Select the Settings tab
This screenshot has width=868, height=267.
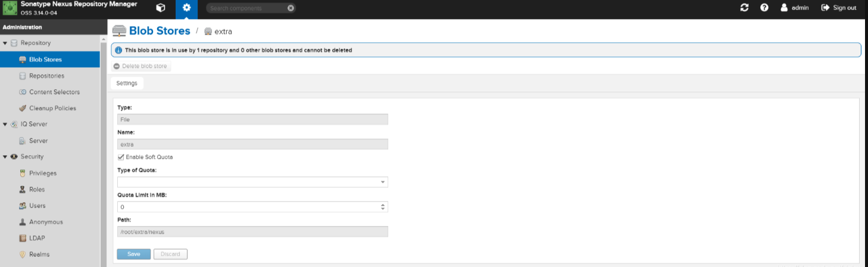pyautogui.click(x=127, y=83)
